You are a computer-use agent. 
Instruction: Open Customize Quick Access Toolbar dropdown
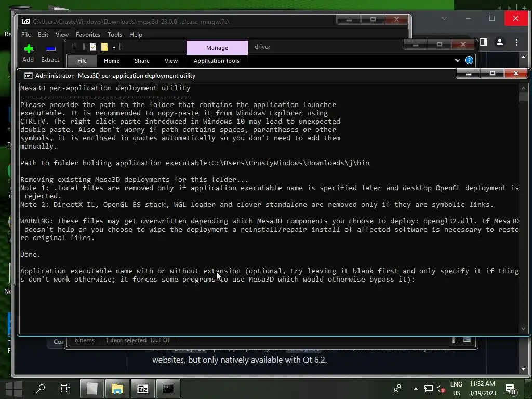pos(114,47)
